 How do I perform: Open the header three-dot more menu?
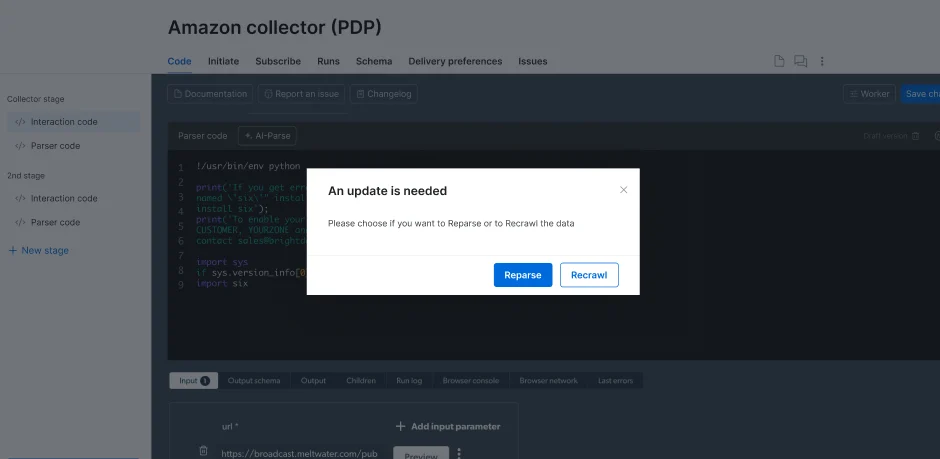[x=822, y=61]
